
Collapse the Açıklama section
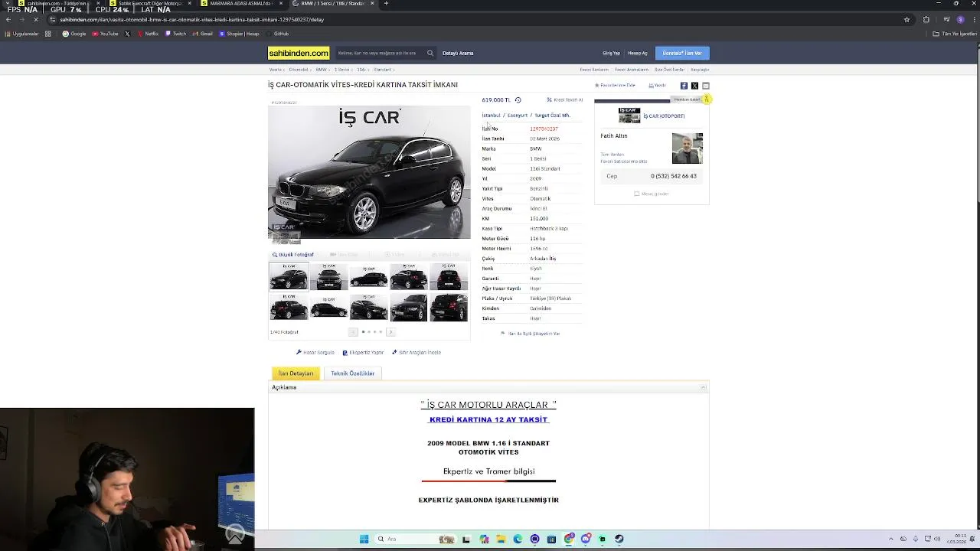[x=703, y=387]
